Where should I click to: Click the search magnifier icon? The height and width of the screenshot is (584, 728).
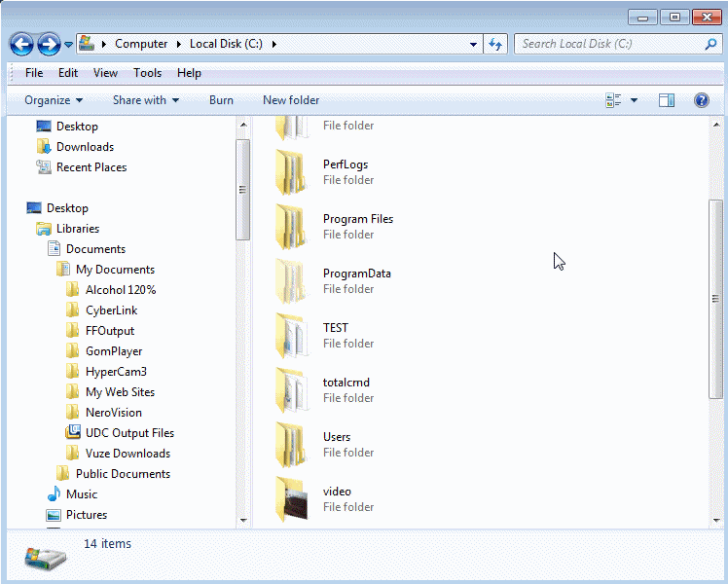click(x=710, y=44)
